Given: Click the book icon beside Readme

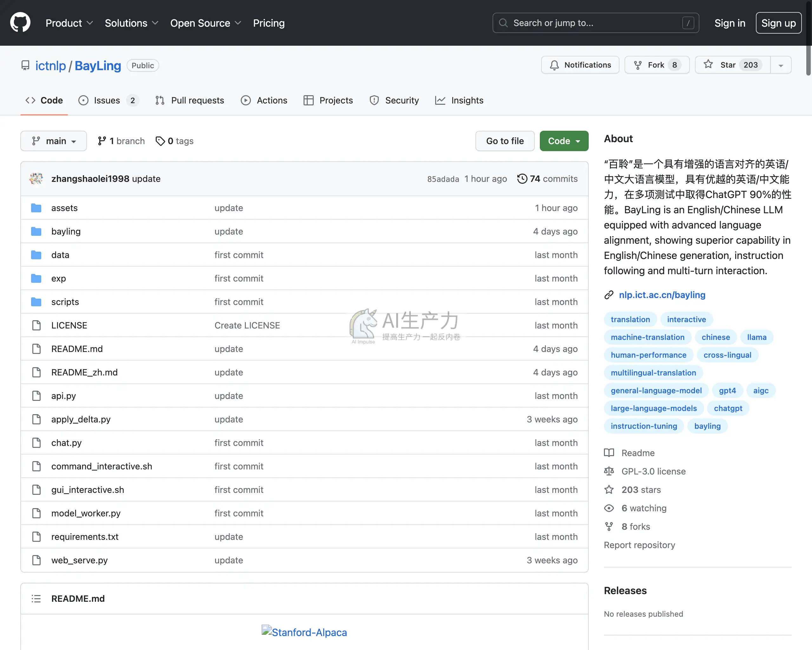Looking at the screenshot, I should click(x=609, y=453).
